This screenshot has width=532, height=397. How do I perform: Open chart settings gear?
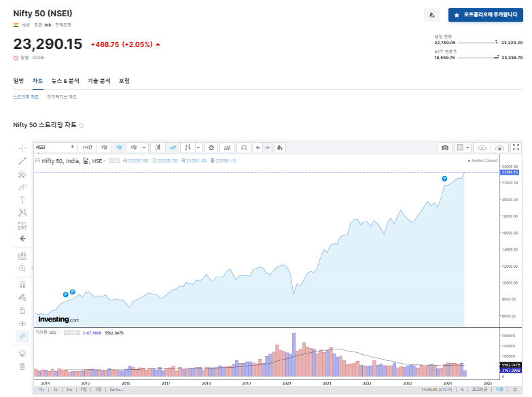(x=211, y=148)
